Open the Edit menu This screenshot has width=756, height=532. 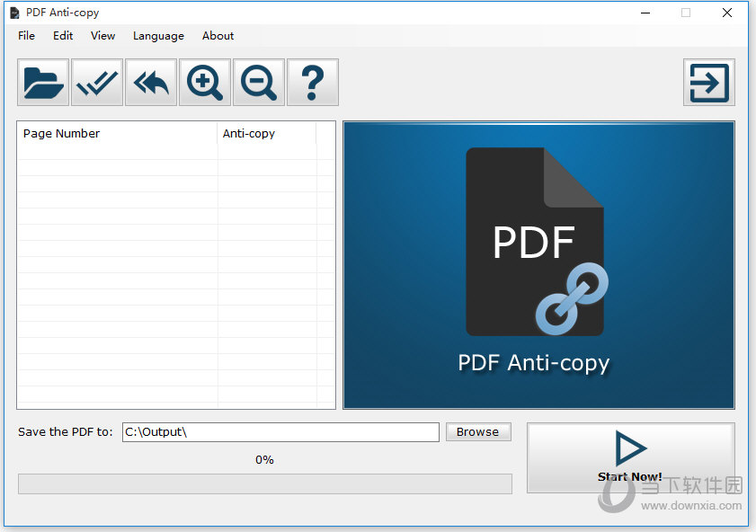[63, 36]
